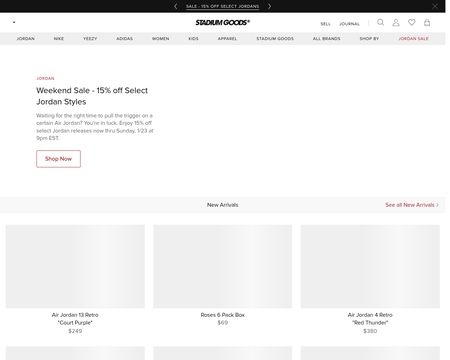Follow the Sell link

(325, 24)
